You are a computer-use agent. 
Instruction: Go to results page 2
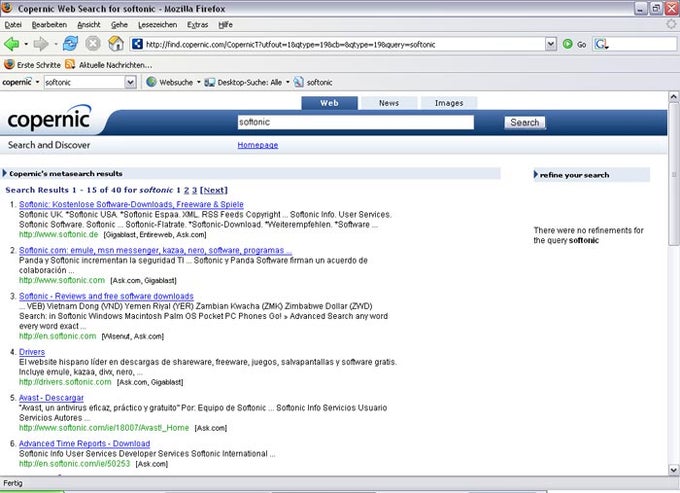click(186, 190)
